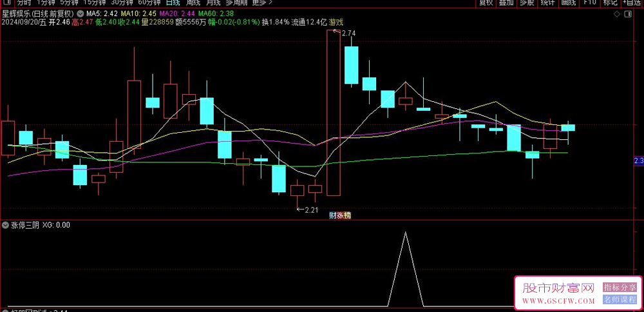Select the 日线 daily tab

point(173,3)
